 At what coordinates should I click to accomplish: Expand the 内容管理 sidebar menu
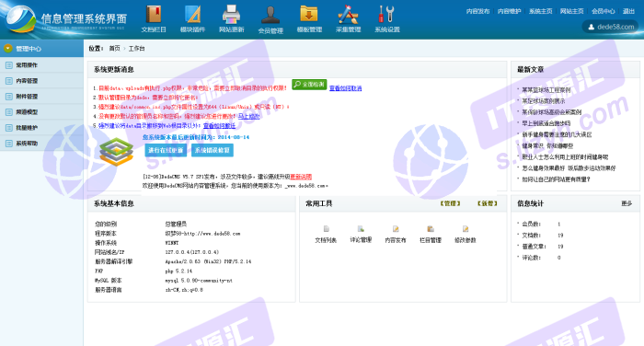click(41, 81)
